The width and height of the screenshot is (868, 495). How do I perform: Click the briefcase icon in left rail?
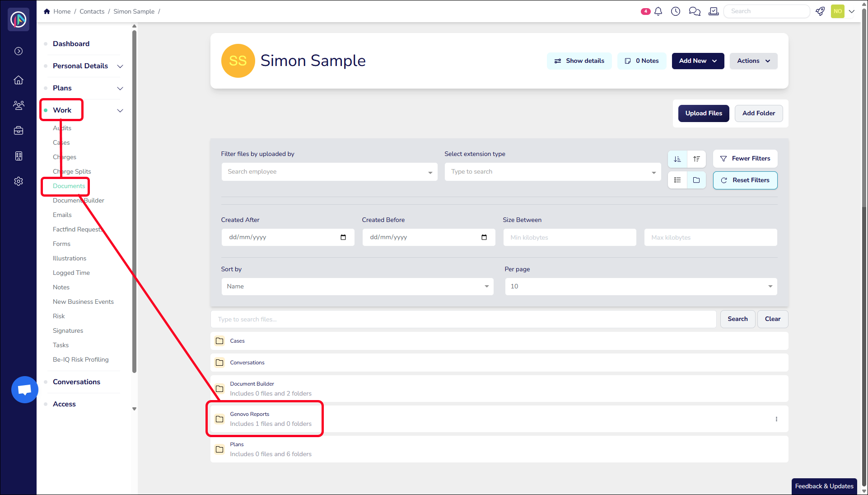click(19, 131)
